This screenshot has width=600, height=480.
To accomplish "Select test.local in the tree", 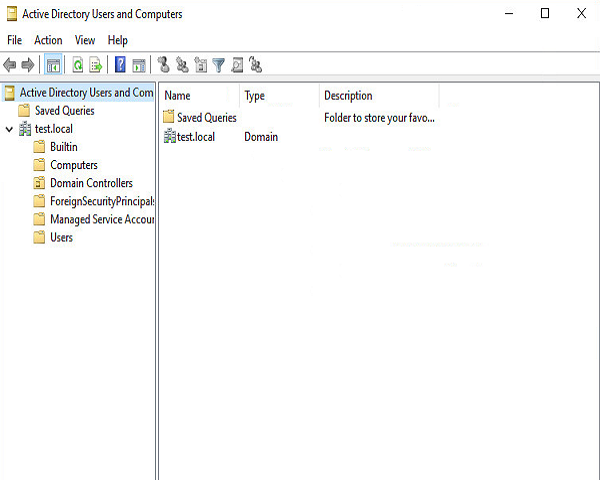I will [54, 129].
